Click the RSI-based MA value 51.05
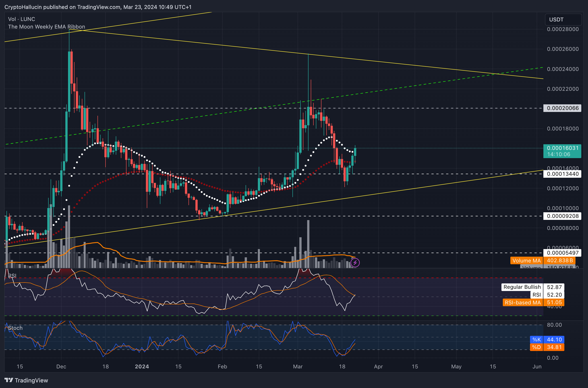This screenshot has width=588, height=388. pos(554,302)
